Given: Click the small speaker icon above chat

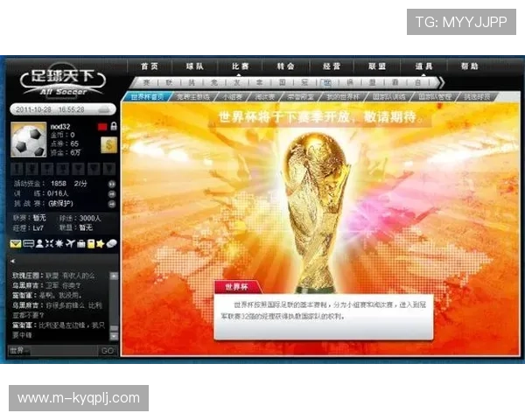Looking at the screenshot, I should tap(12, 261).
